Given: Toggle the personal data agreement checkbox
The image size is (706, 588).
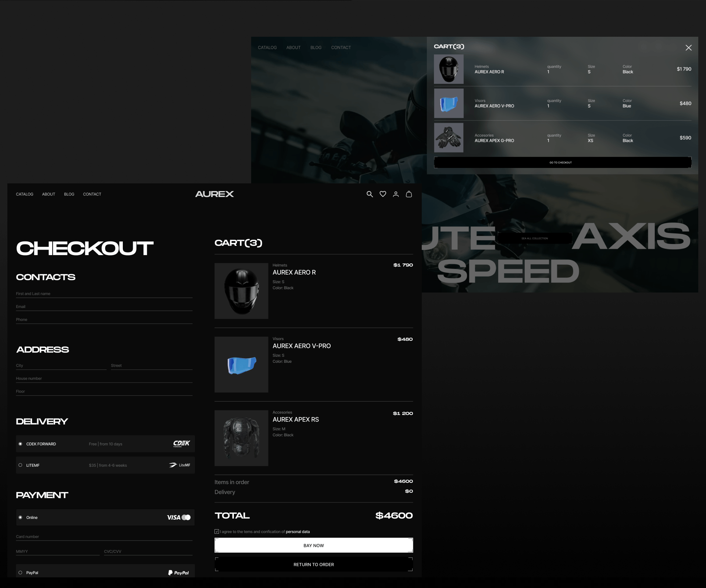Looking at the screenshot, I should [217, 531].
